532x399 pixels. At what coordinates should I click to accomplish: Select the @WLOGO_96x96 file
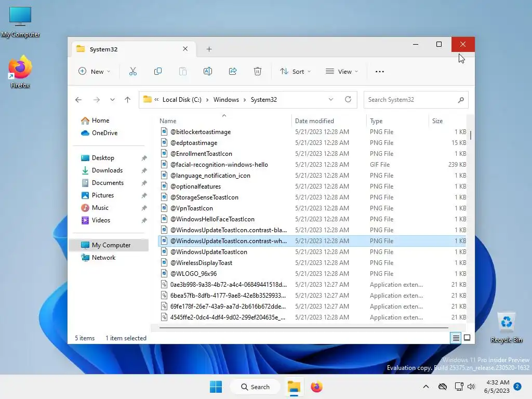(x=312, y=273)
